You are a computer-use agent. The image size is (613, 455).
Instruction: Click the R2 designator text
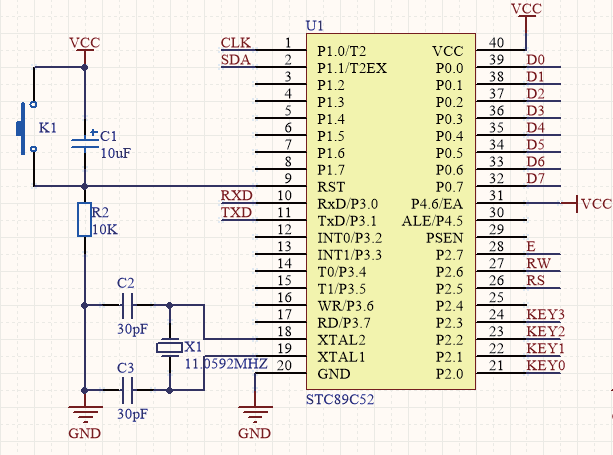(x=100, y=212)
